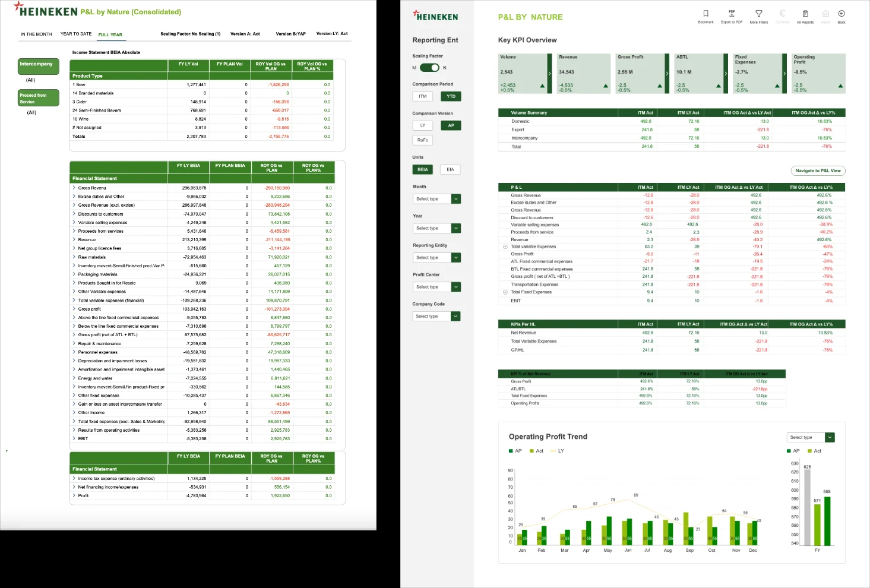Click the Export to PDF icon
The height and width of the screenshot is (588, 870).
(x=732, y=13)
